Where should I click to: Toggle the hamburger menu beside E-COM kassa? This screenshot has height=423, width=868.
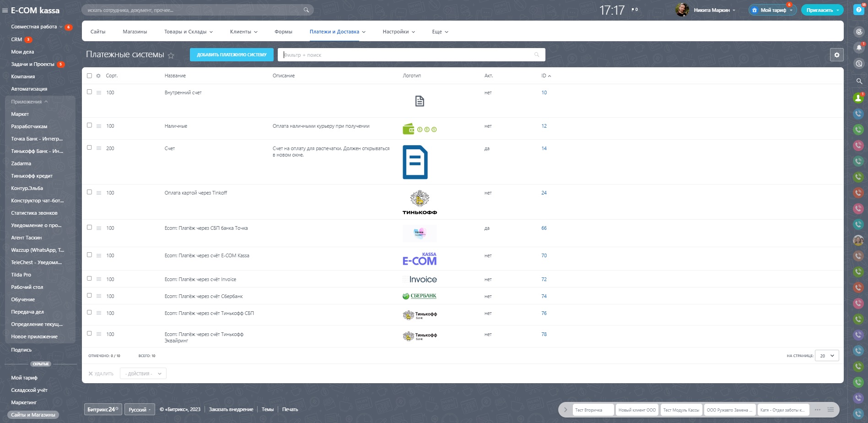coord(5,10)
